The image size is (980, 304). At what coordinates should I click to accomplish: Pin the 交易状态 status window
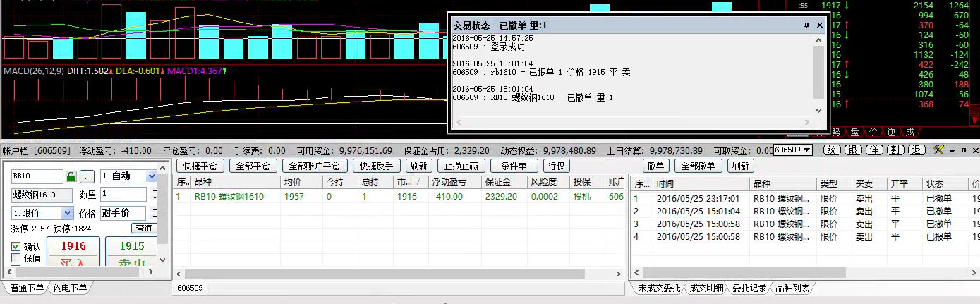click(x=806, y=25)
